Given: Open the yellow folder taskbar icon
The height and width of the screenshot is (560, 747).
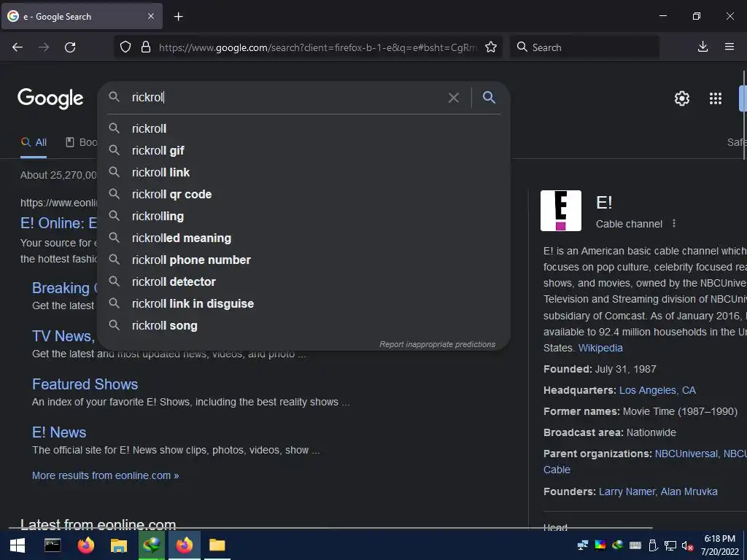Looking at the screenshot, I should click(217, 545).
